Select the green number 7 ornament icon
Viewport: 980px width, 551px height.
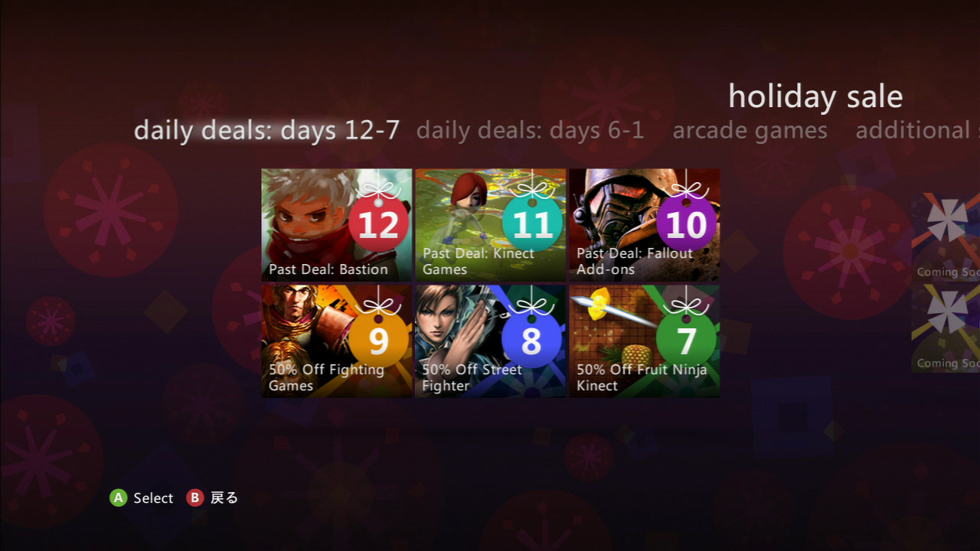[686, 340]
